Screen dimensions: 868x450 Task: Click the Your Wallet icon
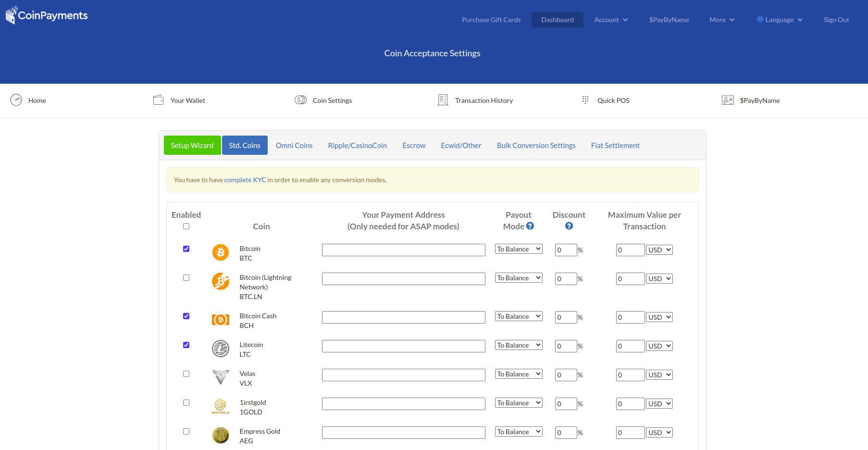158,100
